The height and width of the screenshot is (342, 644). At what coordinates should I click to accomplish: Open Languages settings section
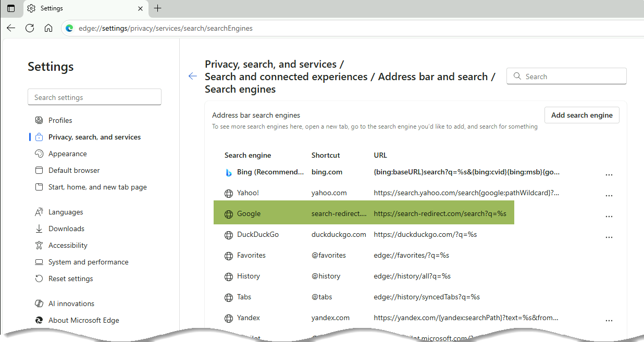pyautogui.click(x=66, y=212)
